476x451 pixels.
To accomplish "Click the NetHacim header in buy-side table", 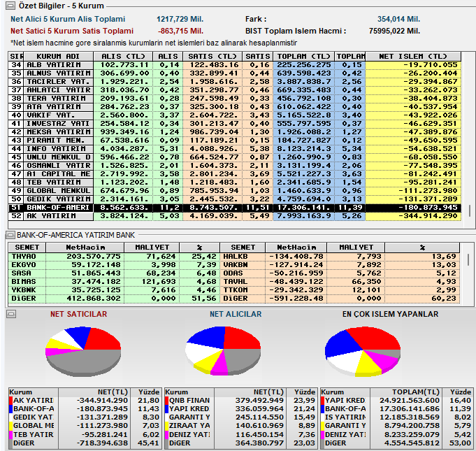I will [85, 248].
